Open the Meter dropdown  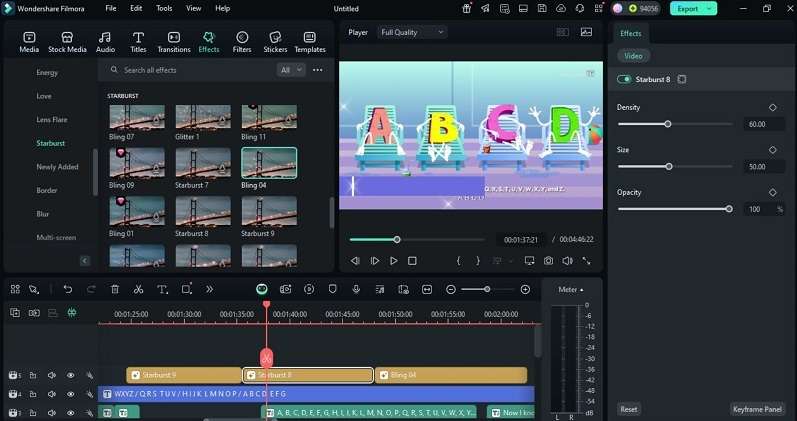pos(571,290)
